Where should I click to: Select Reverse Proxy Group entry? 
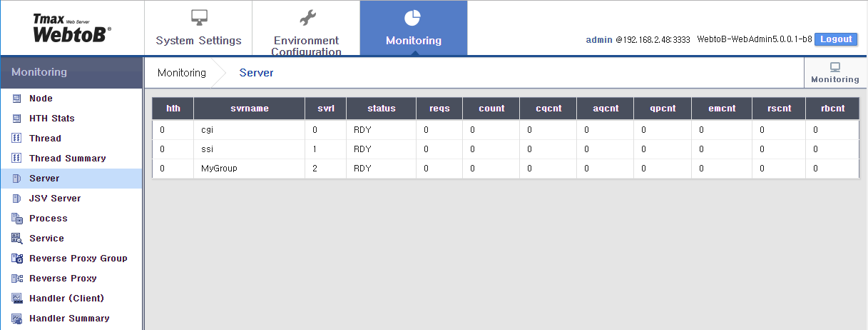(x=71, y=259)
